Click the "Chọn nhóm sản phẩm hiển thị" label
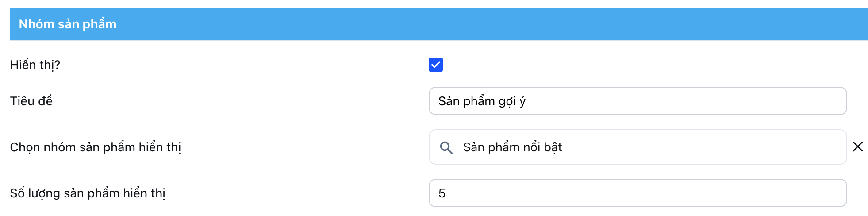This screenshot has width=868, height=216. click(96, 147)
